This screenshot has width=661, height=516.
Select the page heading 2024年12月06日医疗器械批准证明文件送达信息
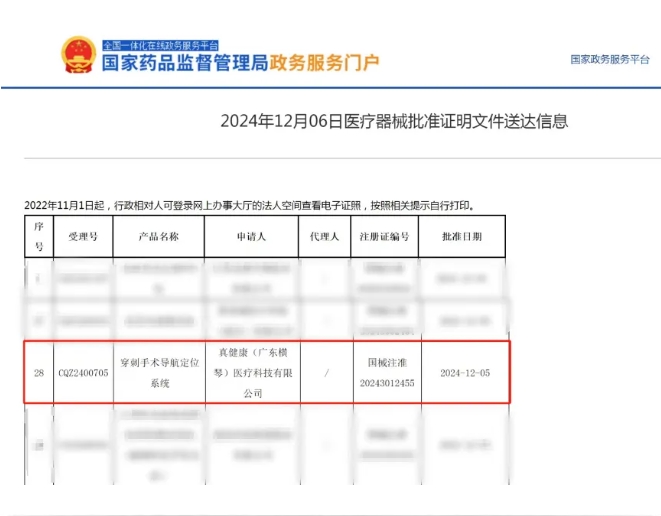tap(394, 121)
